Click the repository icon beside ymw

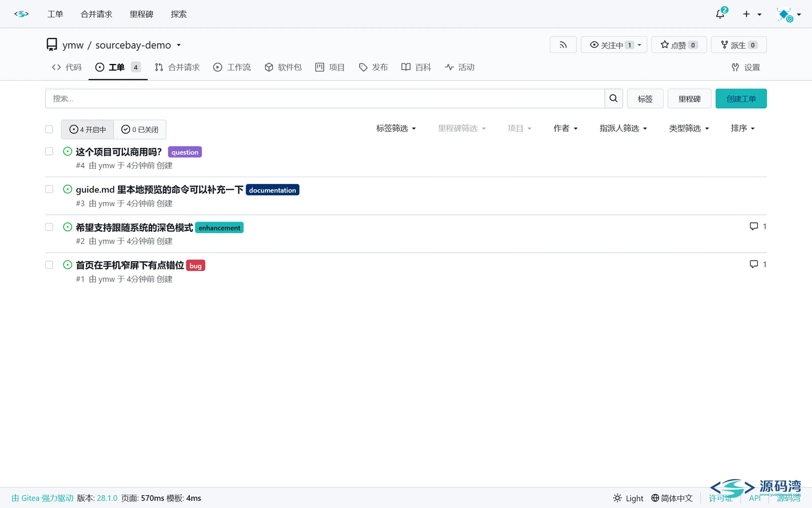pos(52,45)
